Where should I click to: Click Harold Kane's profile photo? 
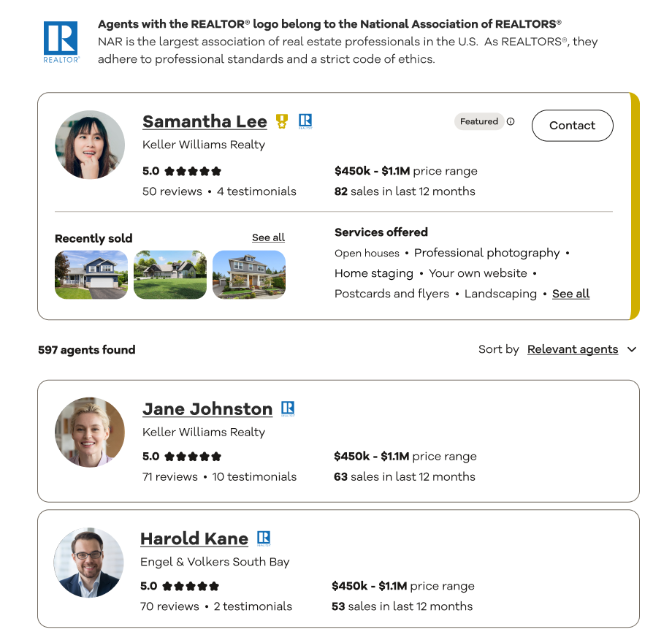tap(88, 563)
